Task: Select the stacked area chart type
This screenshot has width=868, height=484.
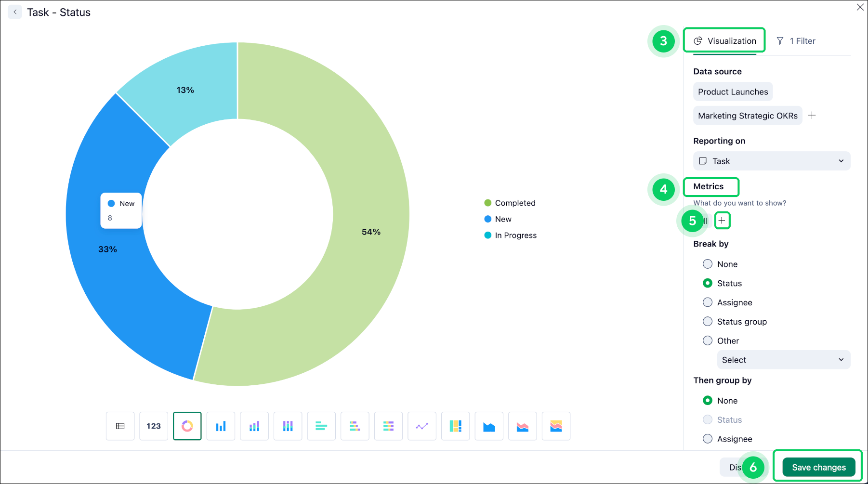Action: (556, 426)
